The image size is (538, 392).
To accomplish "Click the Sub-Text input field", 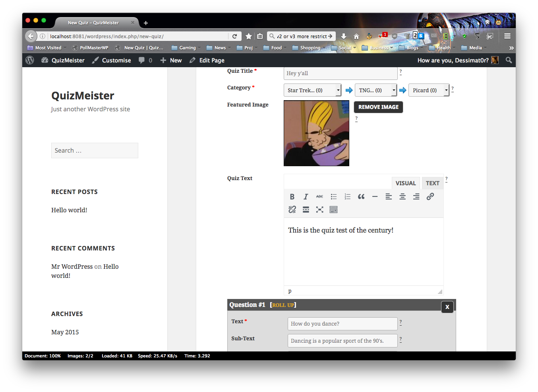I will point(343,341).
